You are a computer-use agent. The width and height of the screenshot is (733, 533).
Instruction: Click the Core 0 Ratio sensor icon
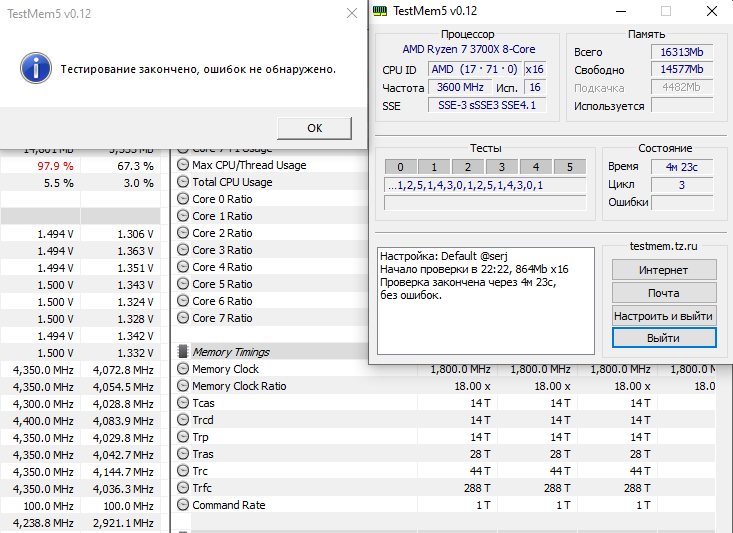[183, 199]
